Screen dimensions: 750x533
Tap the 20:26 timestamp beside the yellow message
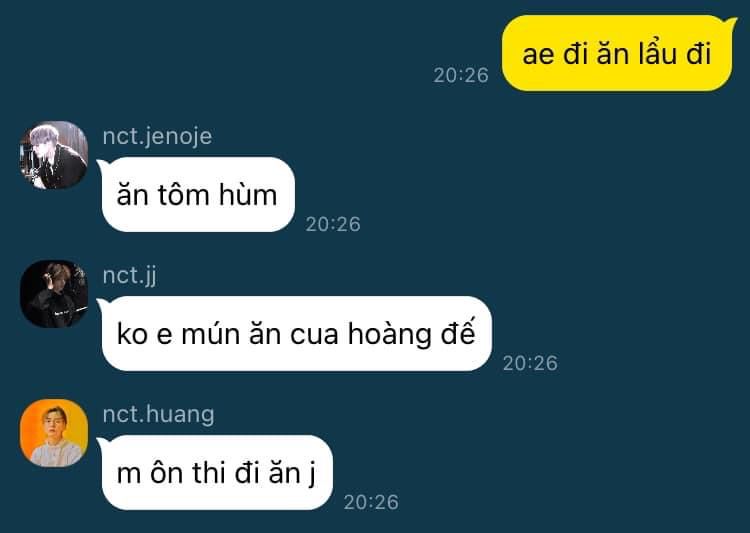pyautogui.click(x=461, y=75)
